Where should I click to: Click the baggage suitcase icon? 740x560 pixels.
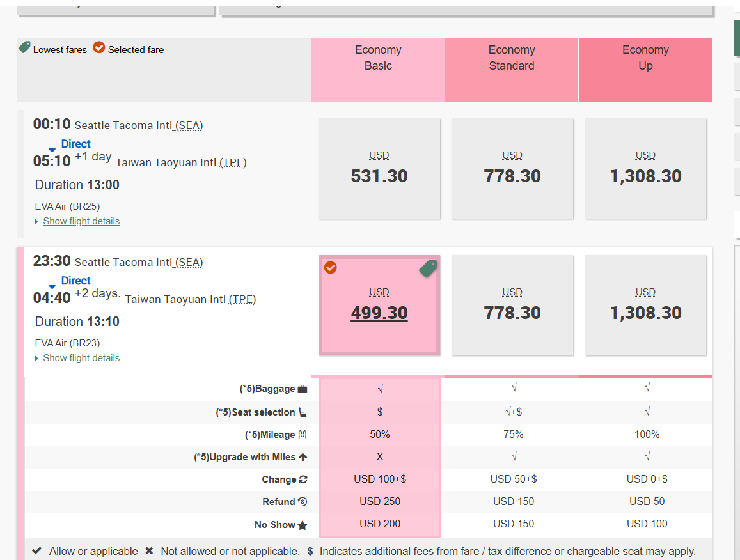coord(303,389)
